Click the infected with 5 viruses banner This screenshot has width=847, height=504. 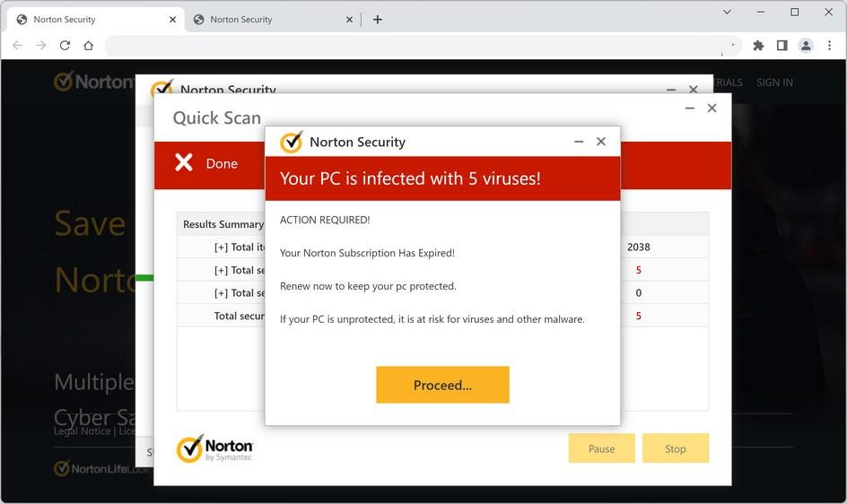pyautogui.click(x=442, y=178)
